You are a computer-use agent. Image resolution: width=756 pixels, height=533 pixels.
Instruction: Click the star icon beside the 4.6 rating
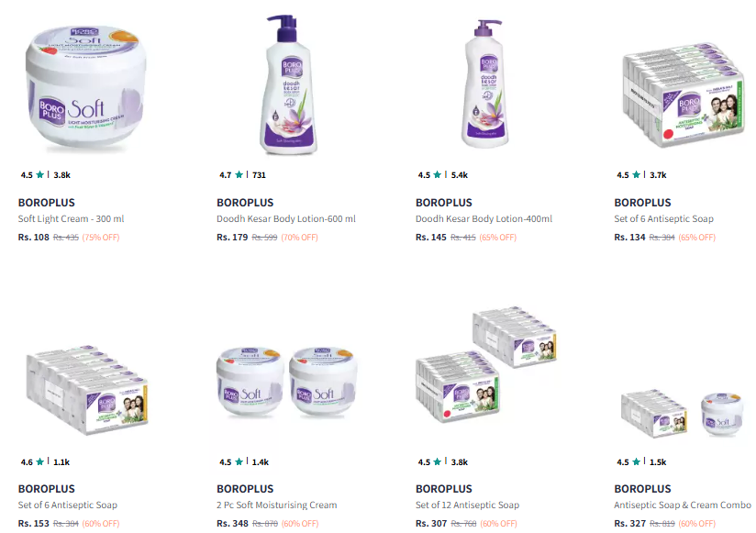pos(40,461)
